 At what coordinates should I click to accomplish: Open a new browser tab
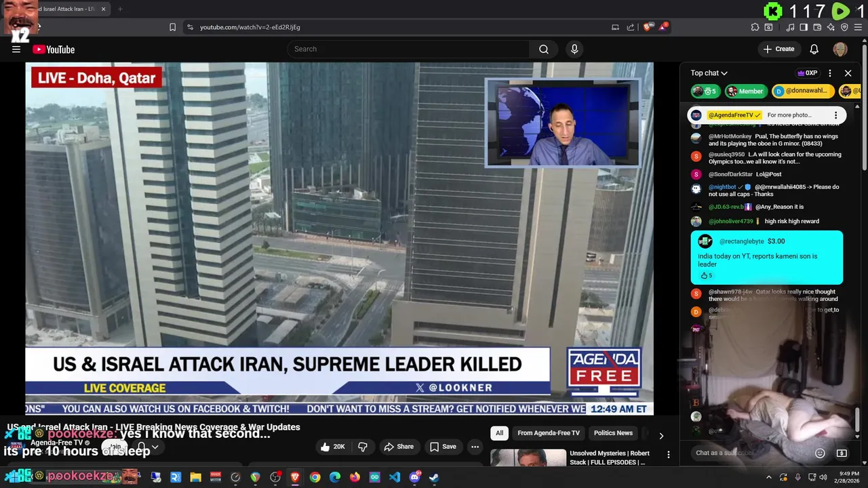click(120, 9)
